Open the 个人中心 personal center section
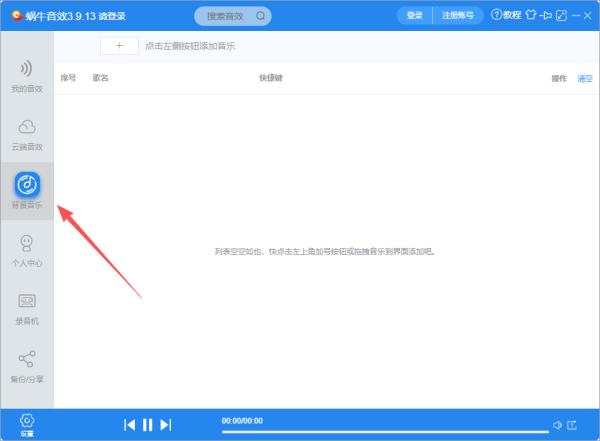 pos(27,251)
